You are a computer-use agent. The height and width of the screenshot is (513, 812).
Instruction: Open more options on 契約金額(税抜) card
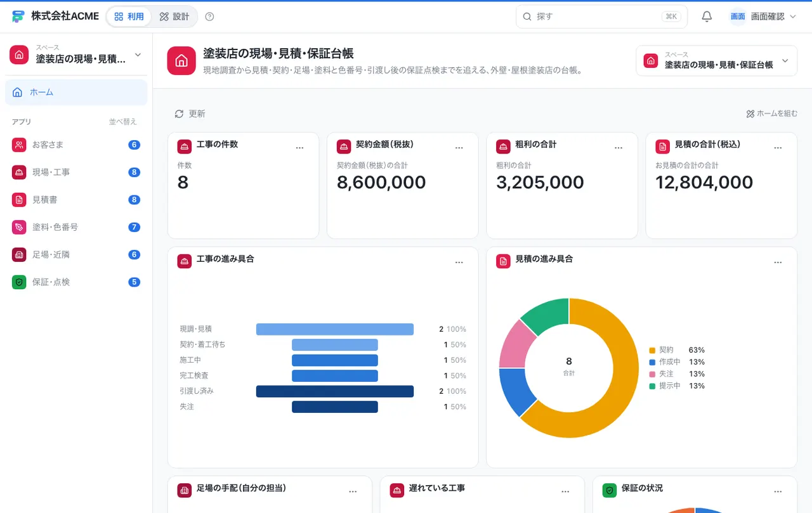[x=459, y=148]
